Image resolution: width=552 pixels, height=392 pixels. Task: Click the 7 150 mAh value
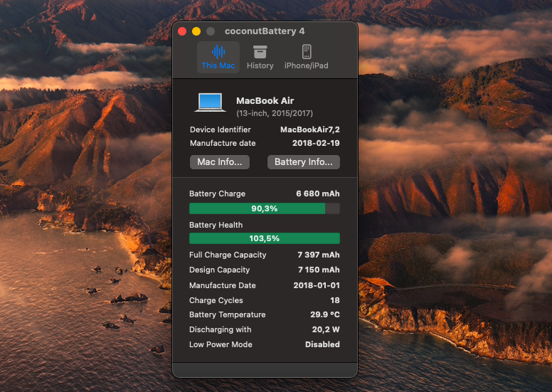click(319, 270)
